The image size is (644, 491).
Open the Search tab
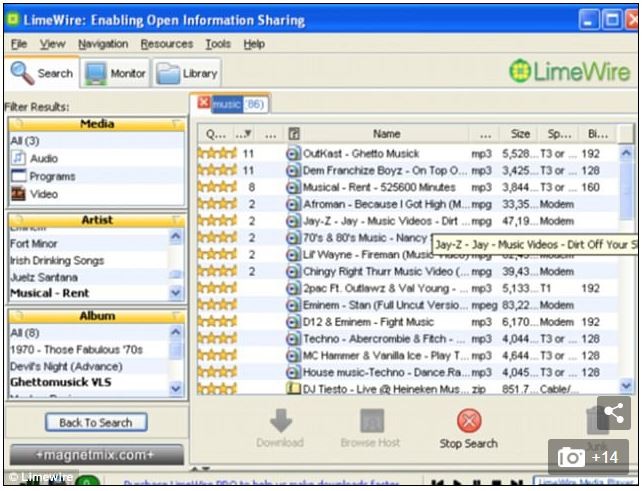(x=42, y=73)
